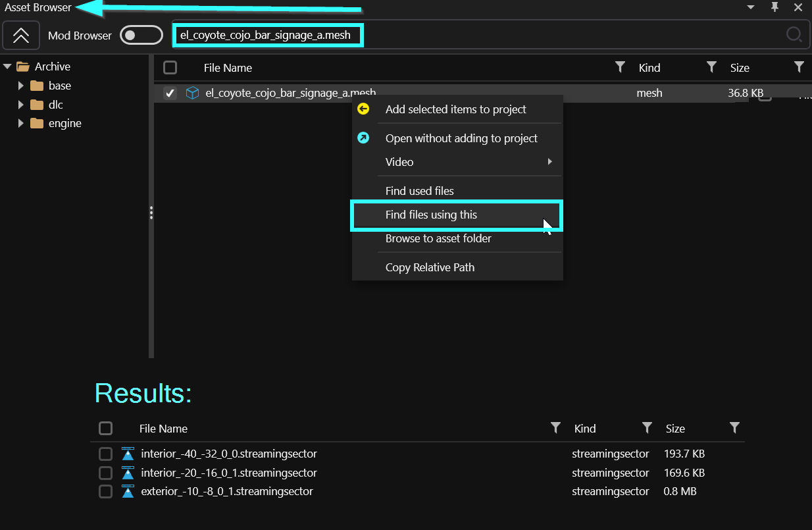812x530 pixels.
Task: Click the search magnifier icon
Action: [x=794, y=35]
